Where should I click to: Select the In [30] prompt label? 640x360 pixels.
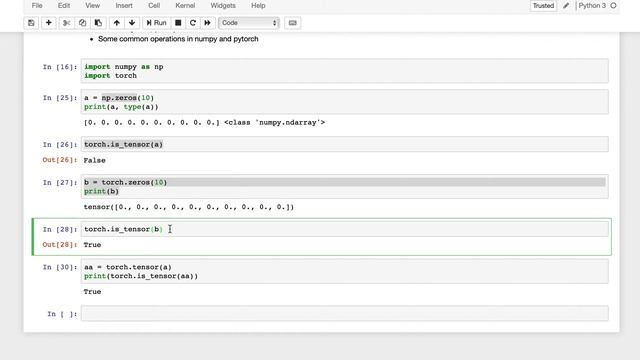pyautogui.click(x=60, y=267)
